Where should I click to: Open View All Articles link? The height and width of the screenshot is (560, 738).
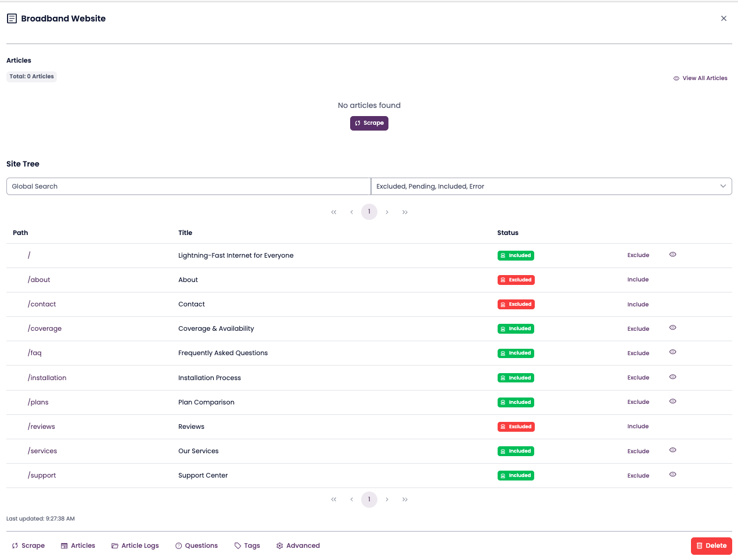click(700, 78)
